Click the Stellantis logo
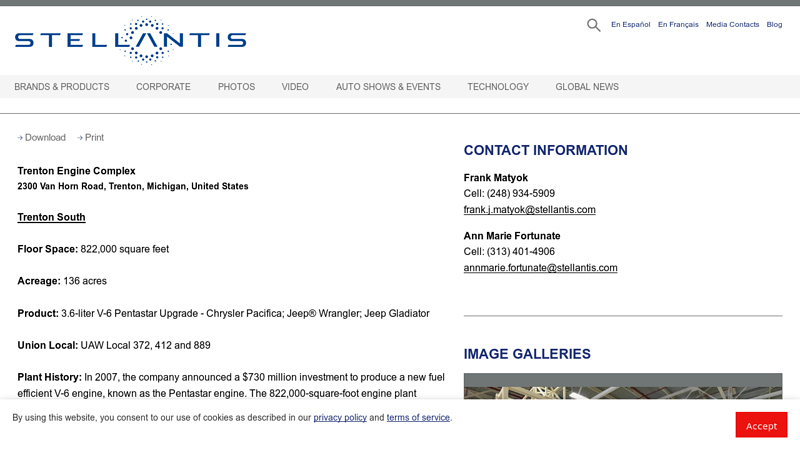 [x=130, y=40]
